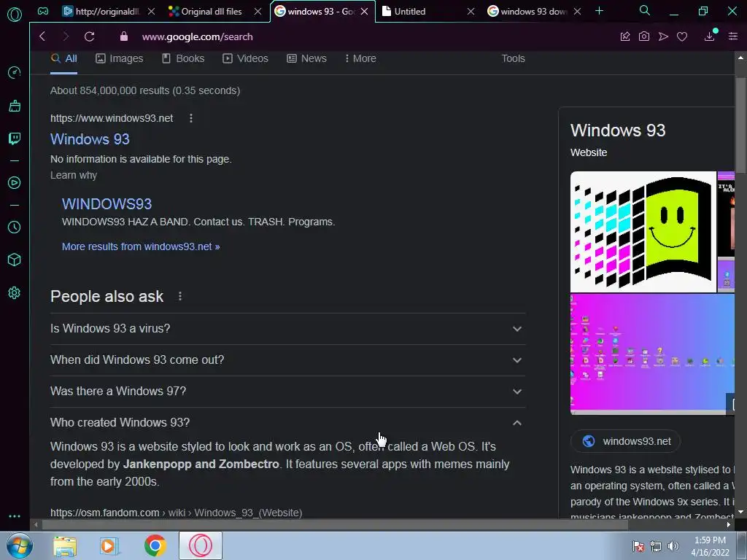The image size is (747, 560).
Task: Open three-dot options beside windows93.net URL
Action: point(191,118)
